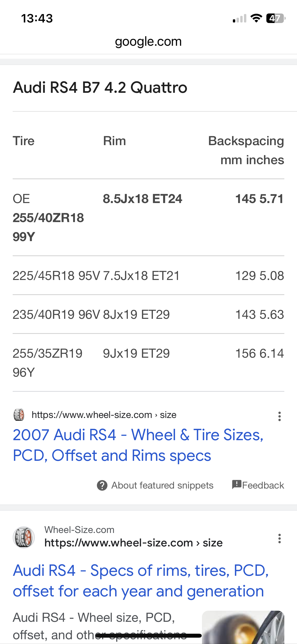Image resolution: width=297 pixels, height=644 pixels.
Task: Open three-dot menu for Wheel-Size.com result
Action: 279,539
